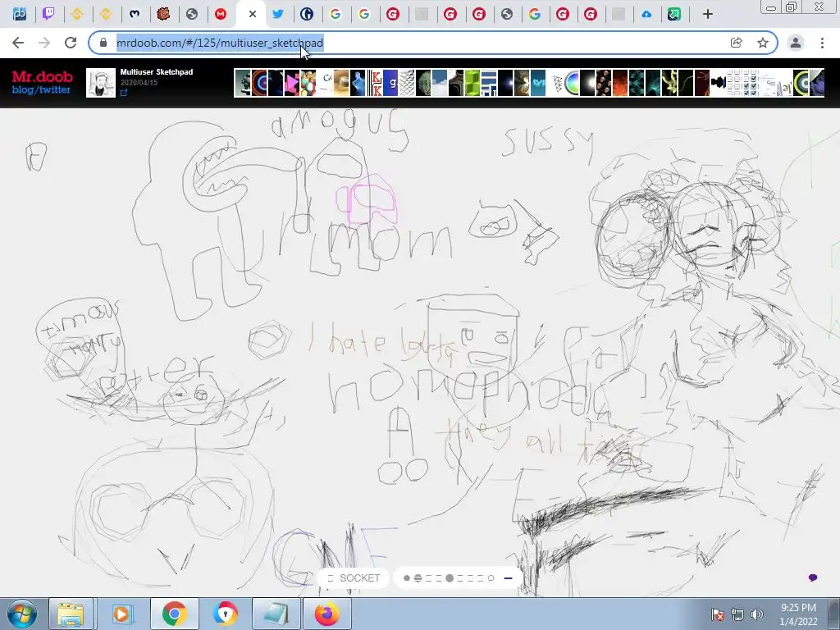Click the author portrait thumbnail
840x630 pixels.
pyautogui.click(x=101, y=83)
